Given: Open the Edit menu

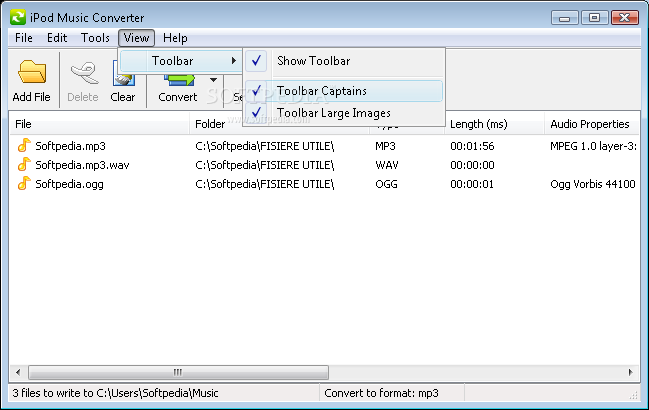Looking at the screenshot, I should 57,38.
